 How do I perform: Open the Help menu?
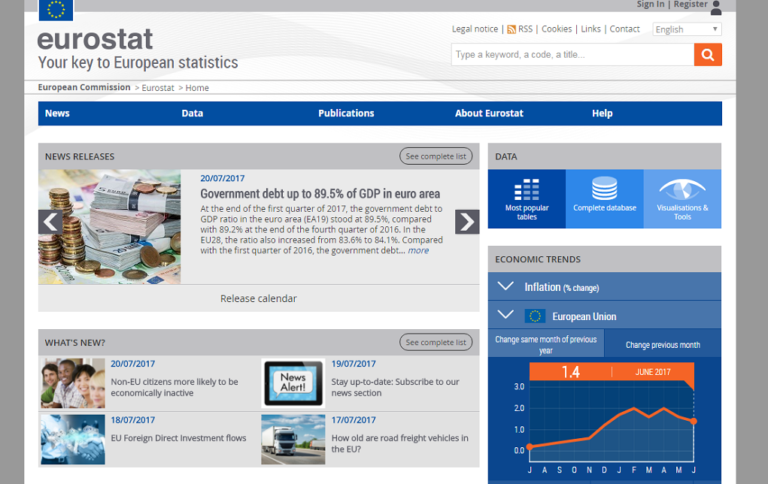point(602,113)
